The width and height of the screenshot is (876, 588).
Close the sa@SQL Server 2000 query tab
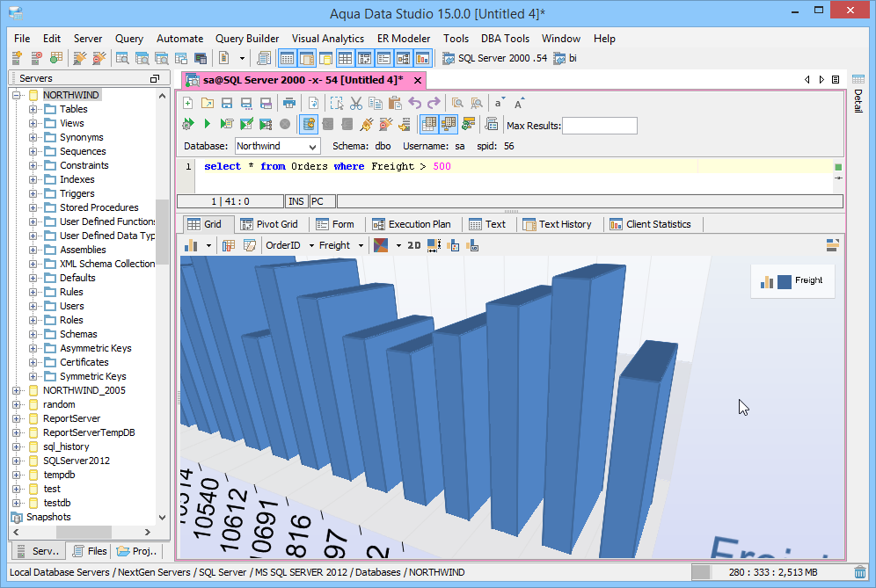tap(417, 80)
